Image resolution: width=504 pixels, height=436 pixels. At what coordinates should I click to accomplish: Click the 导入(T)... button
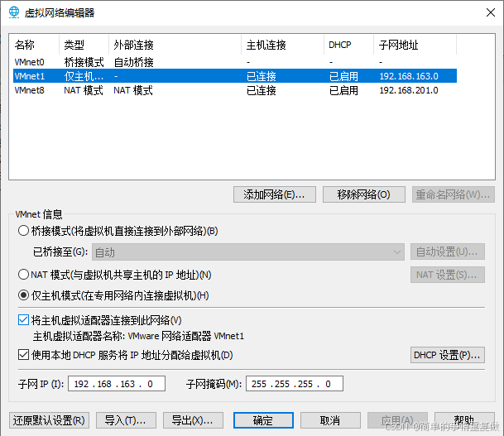point(126,420)
